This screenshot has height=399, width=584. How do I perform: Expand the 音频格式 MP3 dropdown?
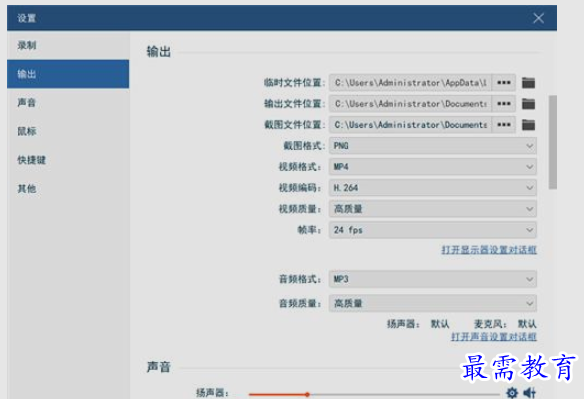click(432, 279)
